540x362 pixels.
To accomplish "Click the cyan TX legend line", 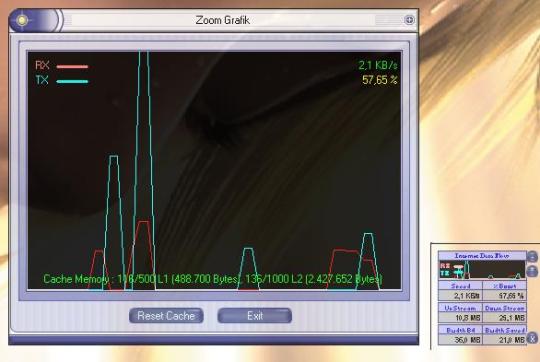I will (x=72, y=82).
